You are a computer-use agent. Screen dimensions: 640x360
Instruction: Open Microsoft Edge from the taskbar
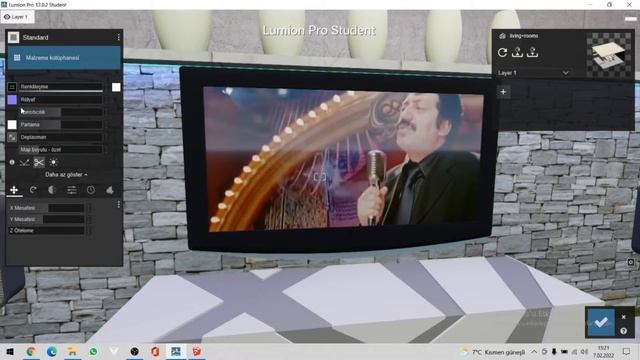pos(51,351)
